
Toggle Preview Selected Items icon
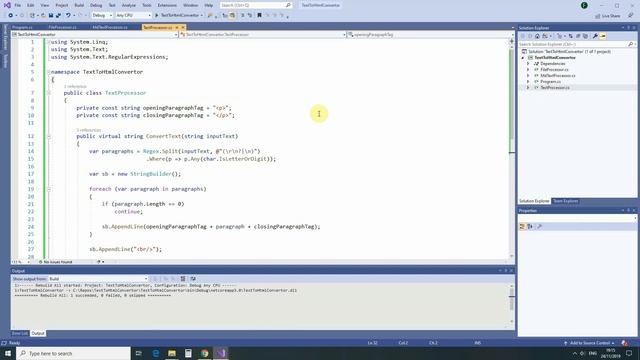tap(603, 36)
